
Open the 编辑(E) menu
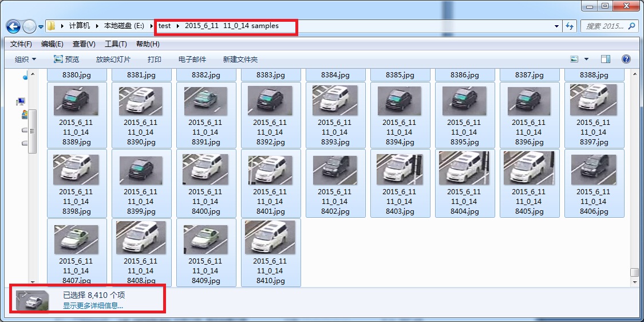(52, 44)
